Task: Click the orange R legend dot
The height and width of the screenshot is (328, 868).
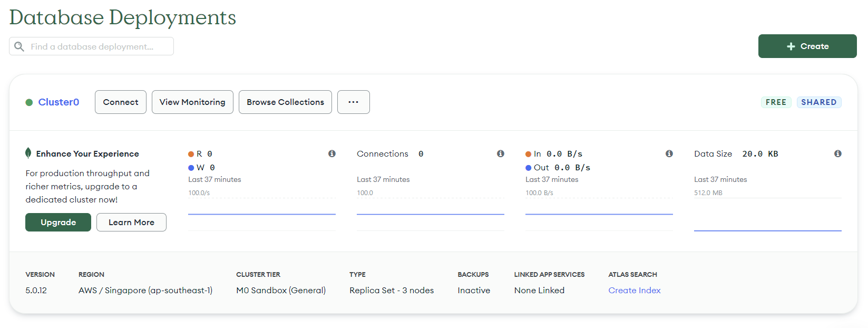Action: [x=191, y=154]
